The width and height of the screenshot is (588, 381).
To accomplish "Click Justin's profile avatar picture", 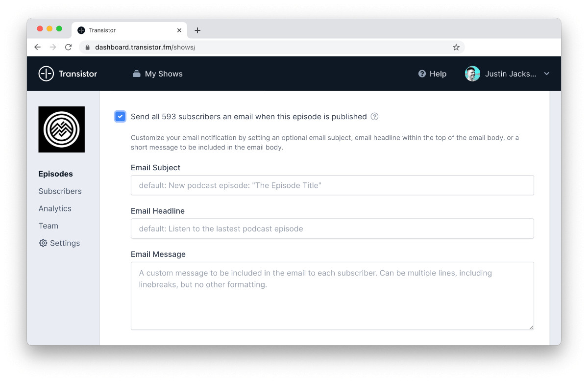I will point(472,74).
